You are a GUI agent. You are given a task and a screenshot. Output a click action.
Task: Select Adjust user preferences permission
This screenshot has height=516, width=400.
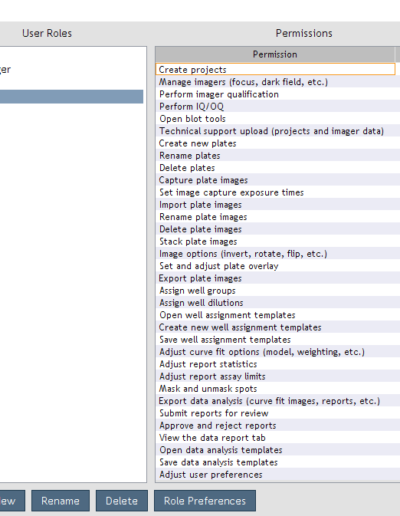pyautogui.click(x=278, y=474)
